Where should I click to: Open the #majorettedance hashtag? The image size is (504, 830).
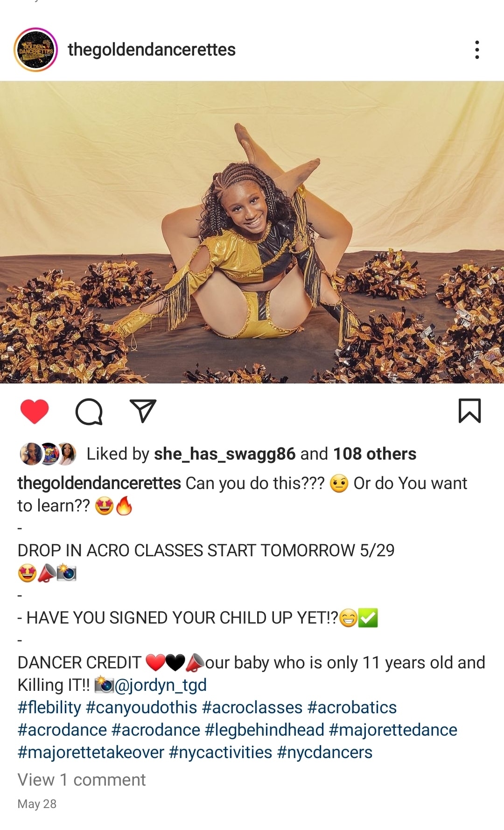[393, 730]
